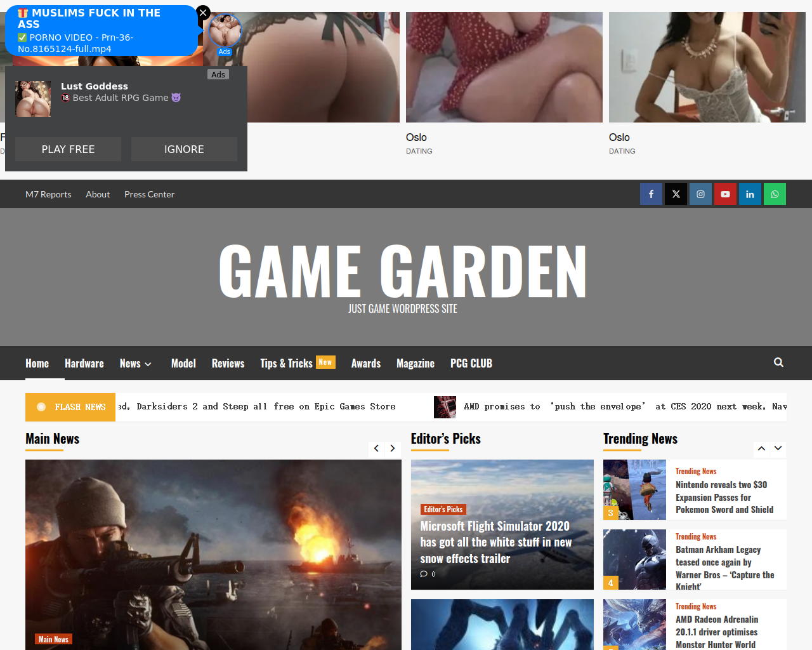812x650 pixels.
Task: Open the Model menu item
Action: tap(183, 363)
